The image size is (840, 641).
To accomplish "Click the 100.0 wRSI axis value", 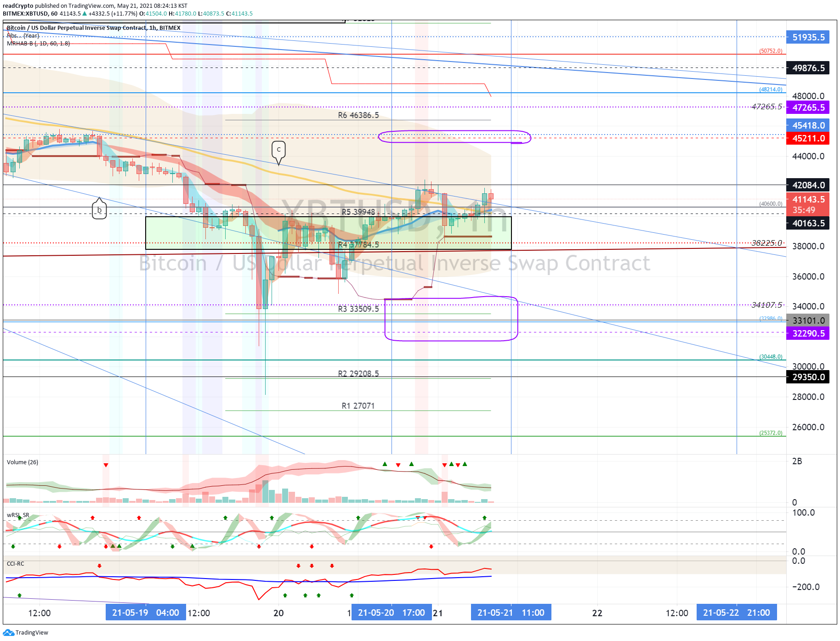I will (804, 512).
